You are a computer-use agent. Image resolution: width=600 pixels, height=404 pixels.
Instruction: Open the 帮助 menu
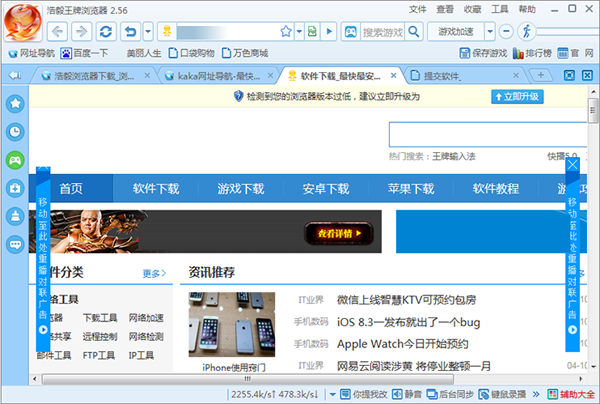pyautogui.click(x=527, y=9)
